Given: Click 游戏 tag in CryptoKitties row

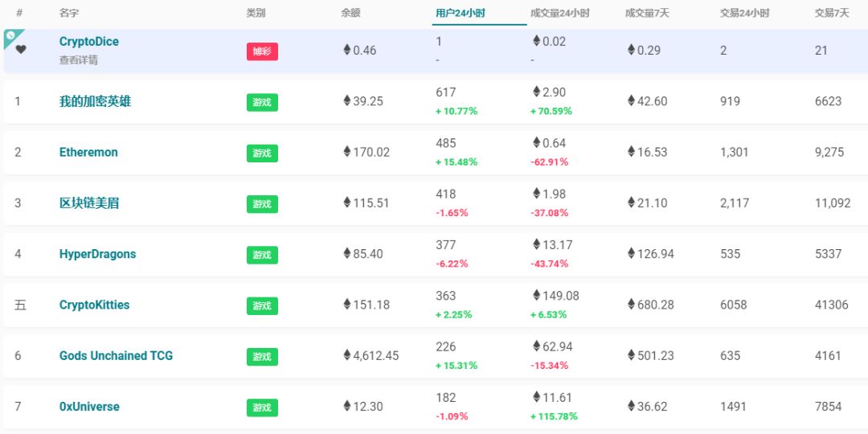Looking at the screenshot, I should pos(262,306).
